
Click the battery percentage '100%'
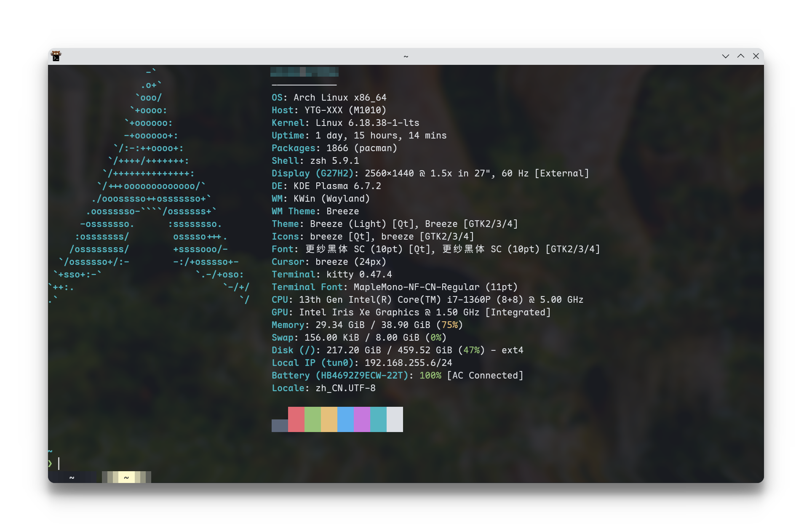430,376
